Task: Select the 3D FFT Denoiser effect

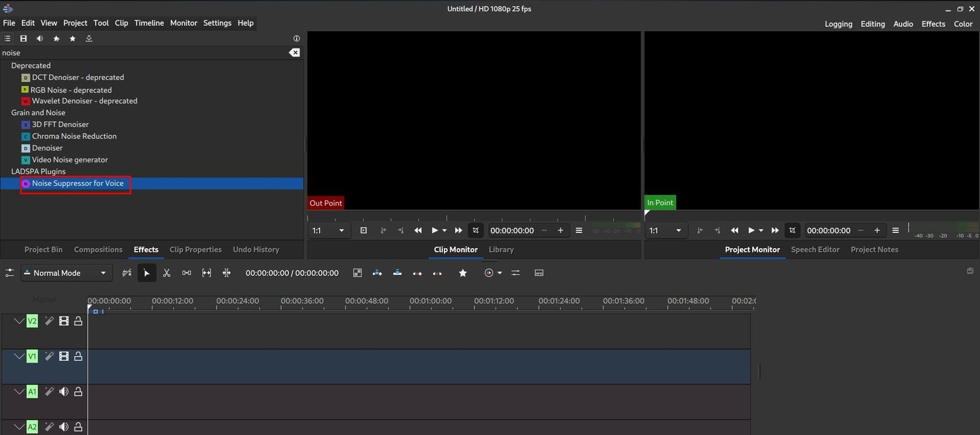Action: point(60,124)
